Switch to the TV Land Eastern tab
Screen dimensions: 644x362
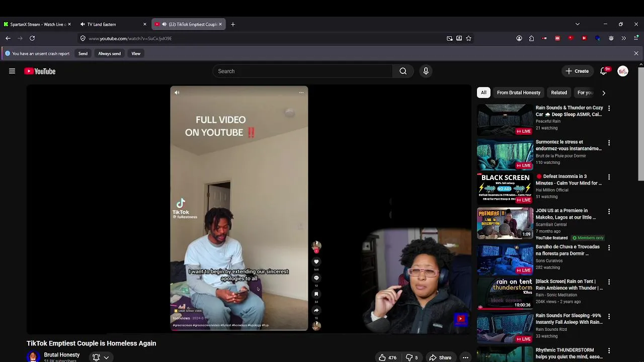pos(113,24)
